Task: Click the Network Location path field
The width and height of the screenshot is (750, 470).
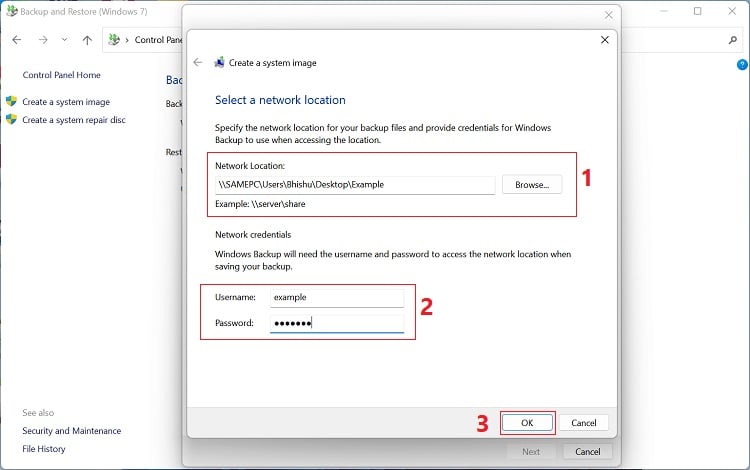Action: click(355, 185)
